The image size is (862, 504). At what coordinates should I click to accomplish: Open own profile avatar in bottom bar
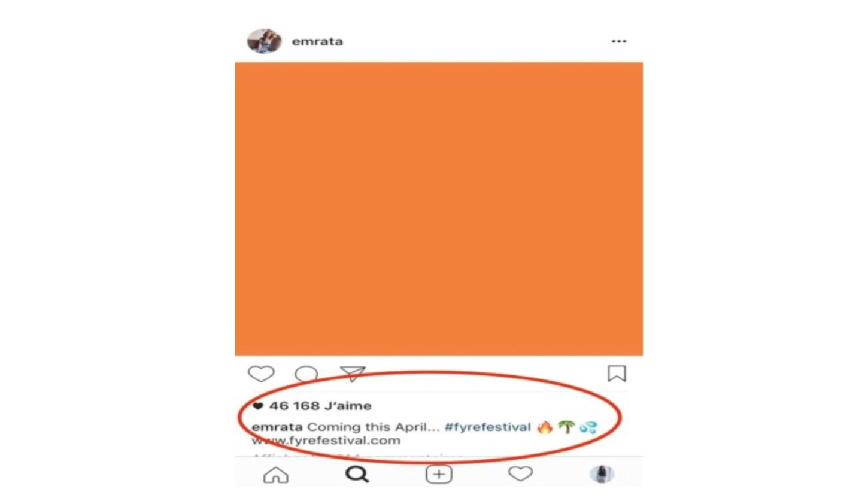tap(602, 475)
